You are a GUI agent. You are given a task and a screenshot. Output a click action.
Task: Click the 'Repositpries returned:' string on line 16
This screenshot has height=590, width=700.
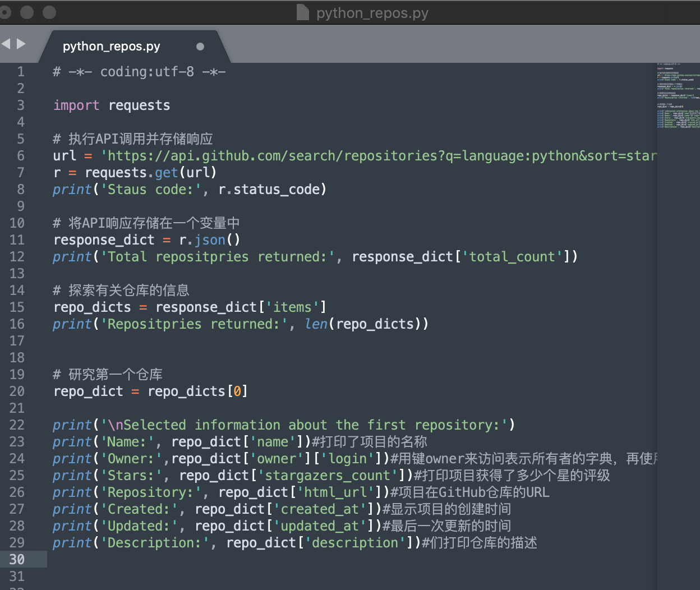click(x=194, y=324)
